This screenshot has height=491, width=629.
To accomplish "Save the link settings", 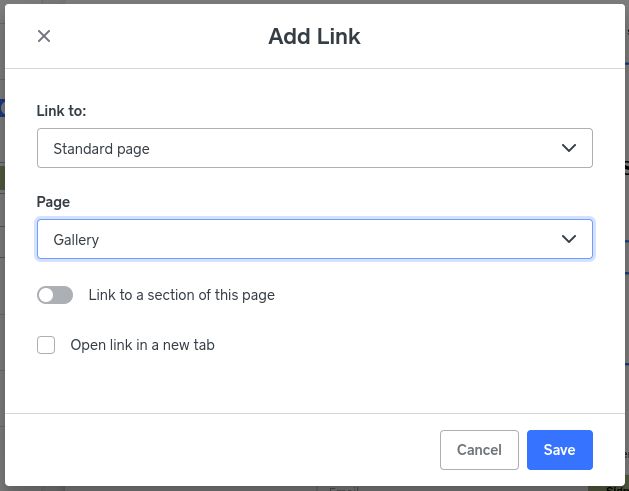I will [x=559, y=450].
